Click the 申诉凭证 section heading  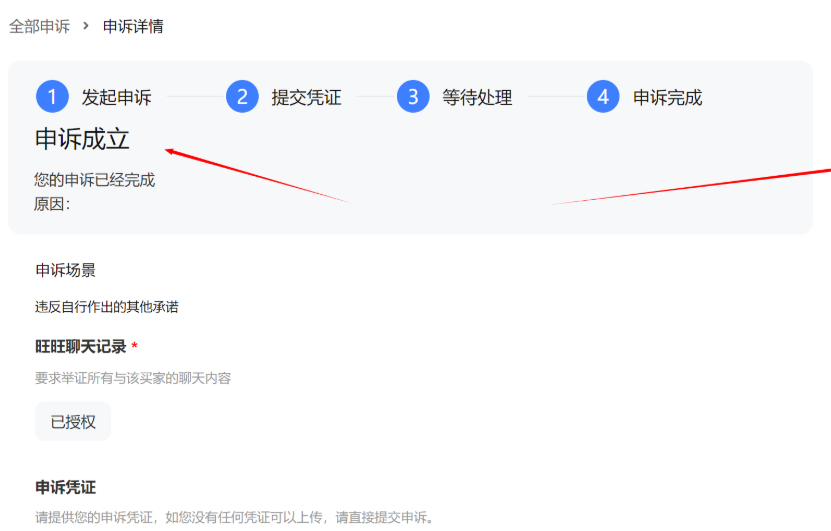[65, 487]
